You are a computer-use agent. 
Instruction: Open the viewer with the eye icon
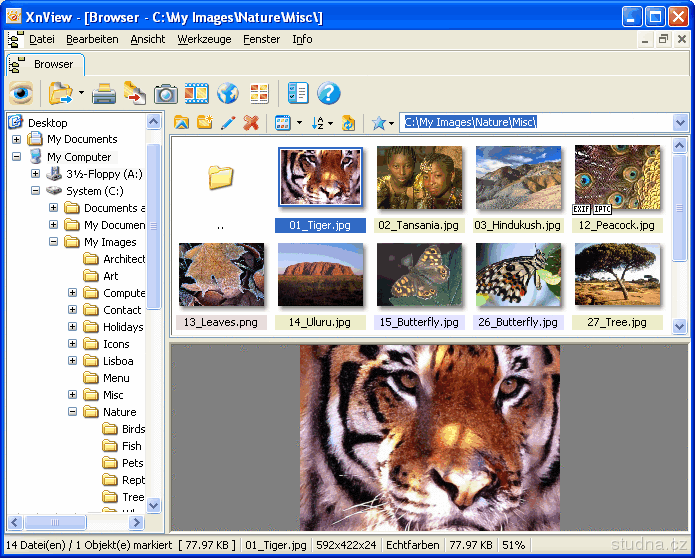pos(22,94)
